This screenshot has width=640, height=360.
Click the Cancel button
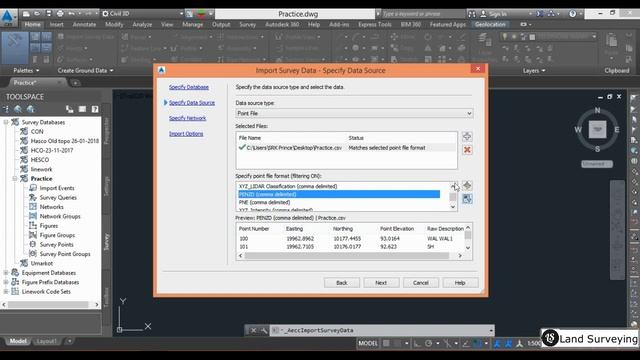coord(420,282)
